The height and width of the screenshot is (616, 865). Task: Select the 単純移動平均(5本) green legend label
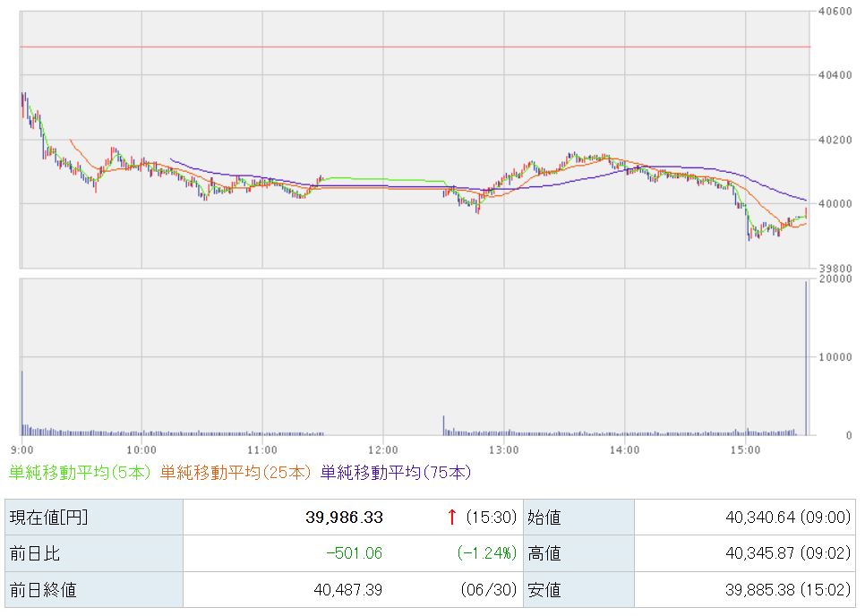coord(80,473)
